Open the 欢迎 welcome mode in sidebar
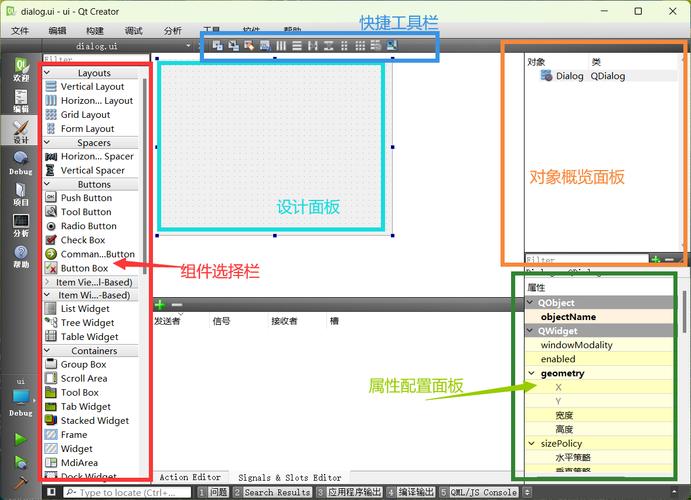This screenshot has height=500, width=691. (21, 70)
